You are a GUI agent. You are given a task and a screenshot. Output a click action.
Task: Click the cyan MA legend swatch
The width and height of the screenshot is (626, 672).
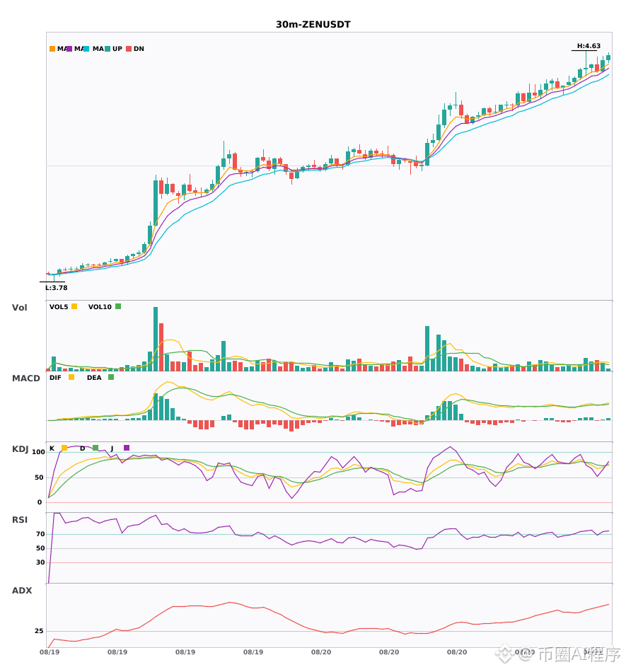pyautogui.click(x=86, y=49)
